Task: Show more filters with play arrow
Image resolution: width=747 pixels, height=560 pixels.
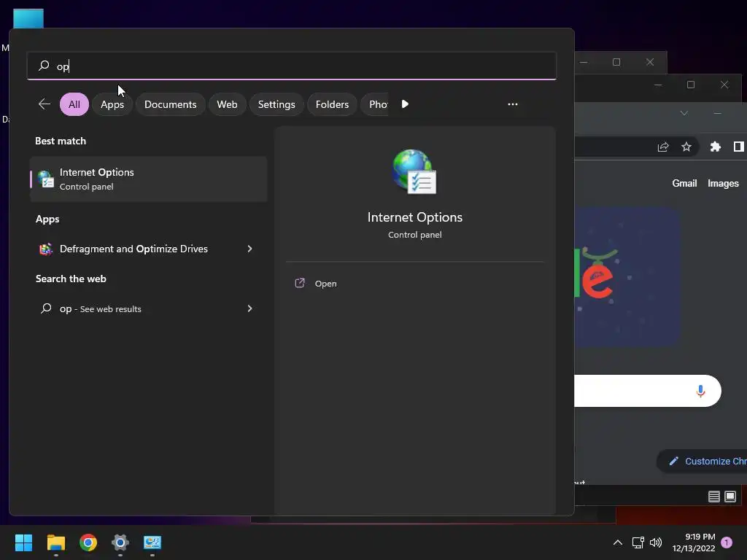Action: coord(405,104)
